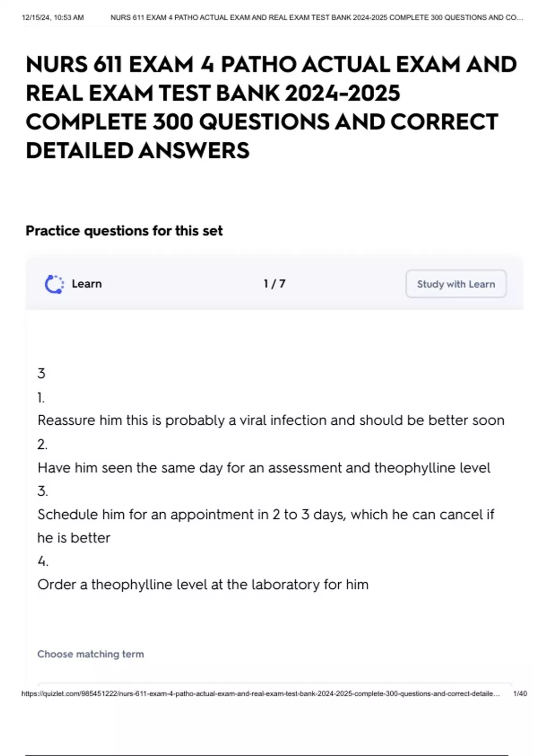534x756 pixels.
Task: Click the lone 3 above the numbered options
Action: click(x=41, y=373)
